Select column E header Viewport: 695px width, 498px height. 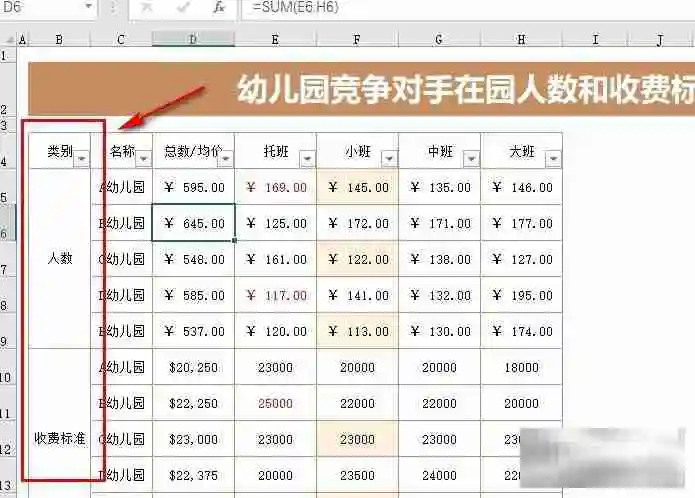pyautogui.click(x=275, y=39)
